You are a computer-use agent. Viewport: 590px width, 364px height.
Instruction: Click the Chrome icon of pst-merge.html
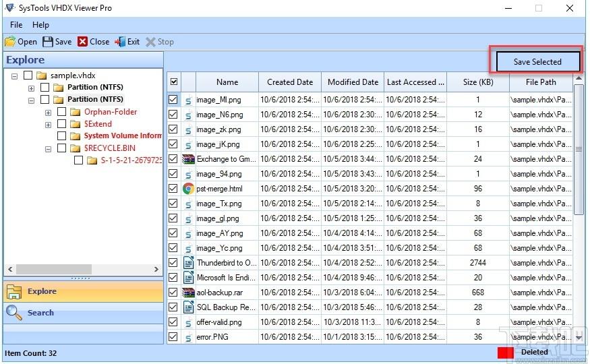188,189
